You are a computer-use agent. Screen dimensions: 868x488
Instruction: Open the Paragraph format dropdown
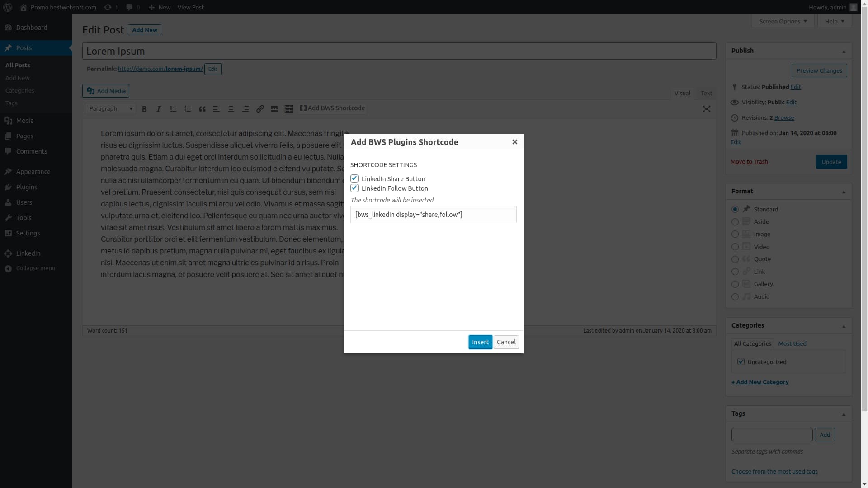110,109
